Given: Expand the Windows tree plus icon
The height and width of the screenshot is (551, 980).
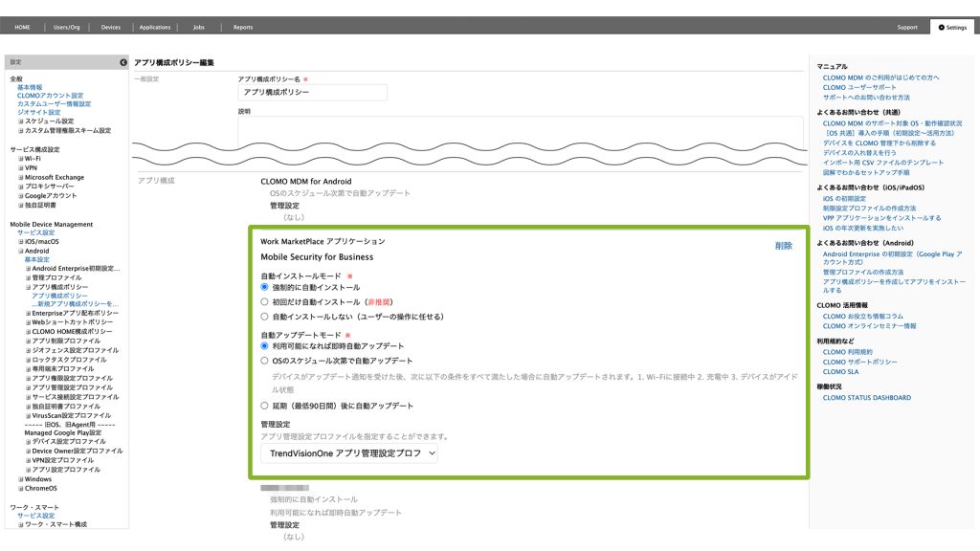Looking at the screenshot, I should coord(20,479).
